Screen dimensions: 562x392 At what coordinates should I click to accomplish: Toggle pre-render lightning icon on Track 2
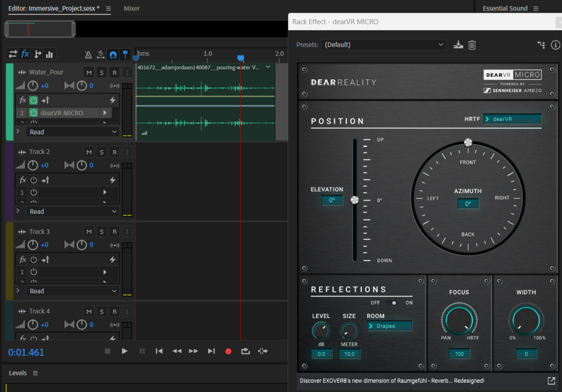coord(113,180)
